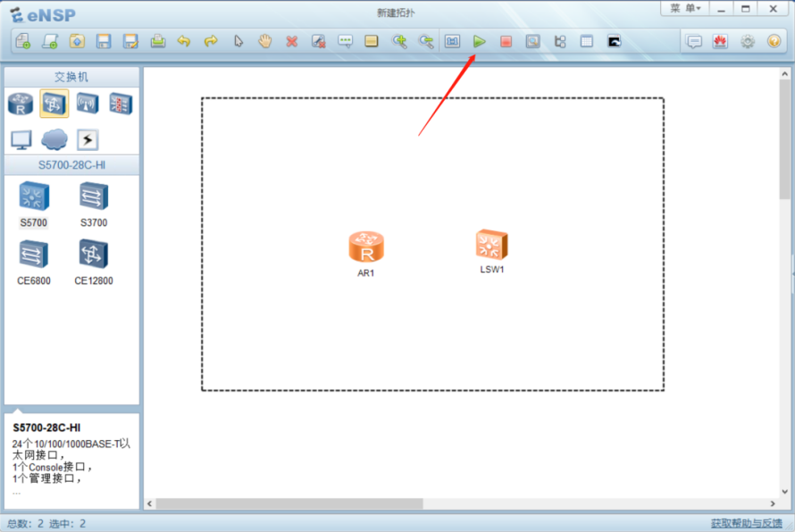Click the New Topology toolbar icon
The width and height of the screenshot is (795, 532).
point(23,41)
